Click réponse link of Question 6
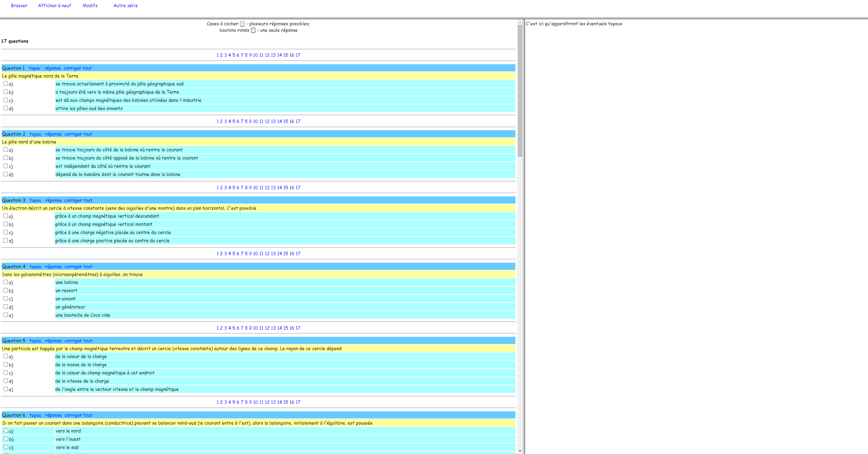 coord(53,415)
